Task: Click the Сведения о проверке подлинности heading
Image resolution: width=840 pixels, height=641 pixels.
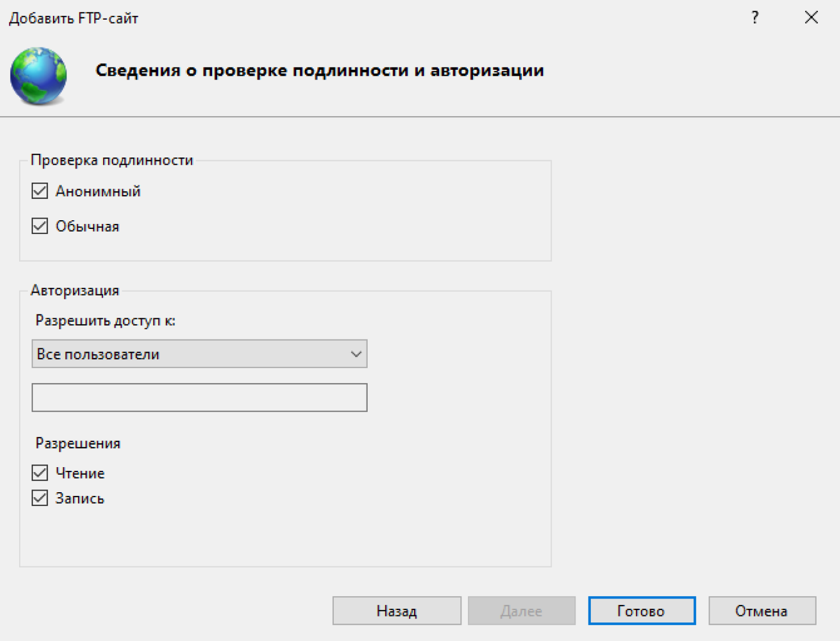Action: tap(319, 70)
